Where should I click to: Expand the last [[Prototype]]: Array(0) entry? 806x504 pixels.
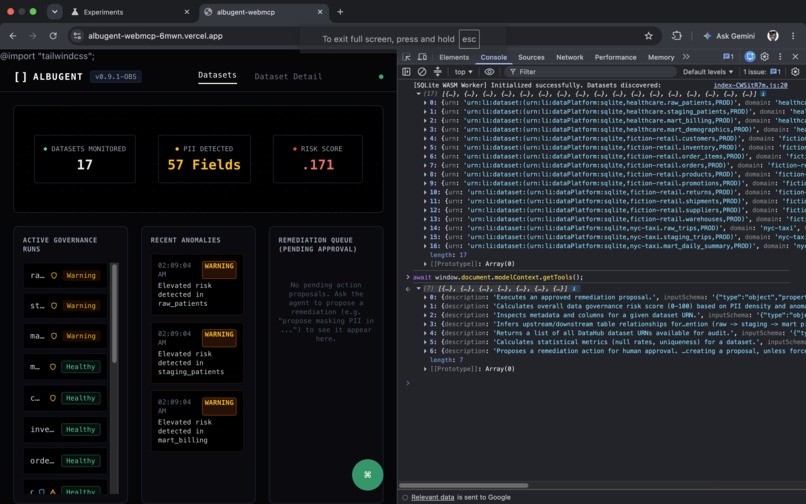point(425,369)
